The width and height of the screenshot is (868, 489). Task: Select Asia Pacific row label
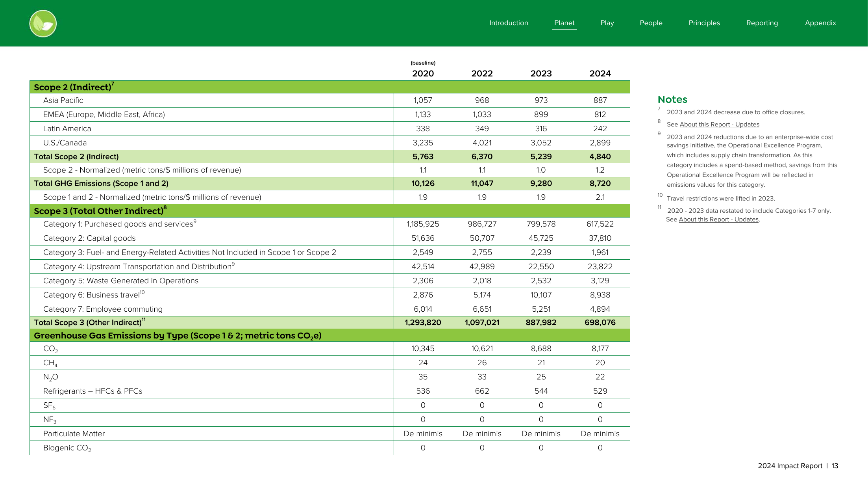(x=63, y=100)
